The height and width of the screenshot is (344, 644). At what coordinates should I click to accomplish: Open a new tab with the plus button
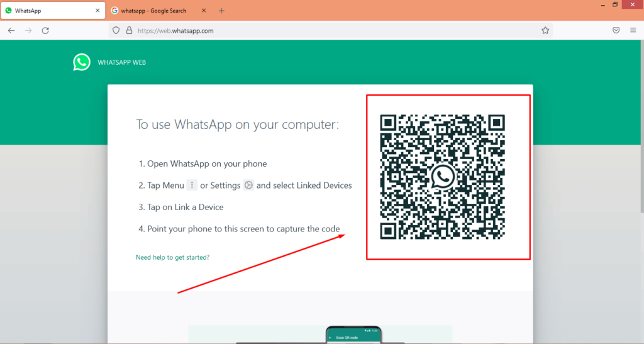pos(221,11)
